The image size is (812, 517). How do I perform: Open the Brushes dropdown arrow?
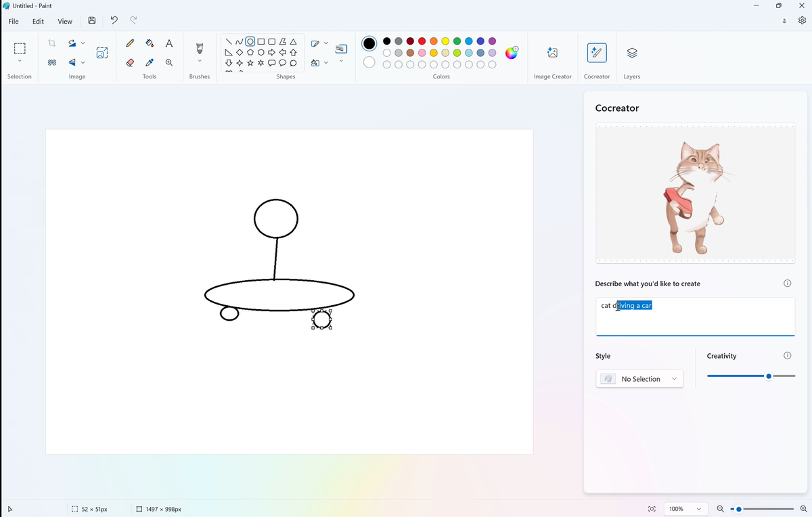200,62
